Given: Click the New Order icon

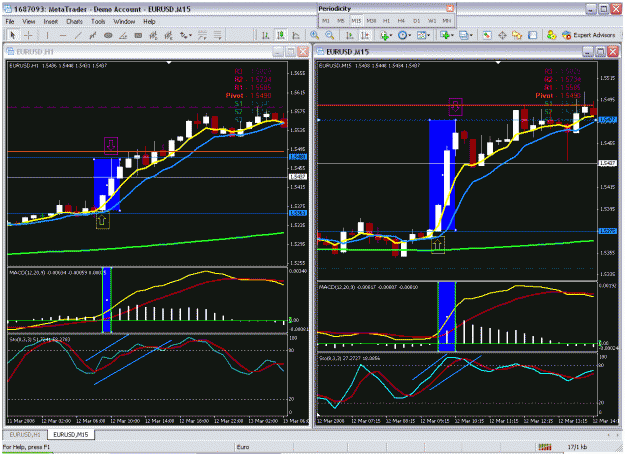Looking at the screenshot, I should click(551, 35).
